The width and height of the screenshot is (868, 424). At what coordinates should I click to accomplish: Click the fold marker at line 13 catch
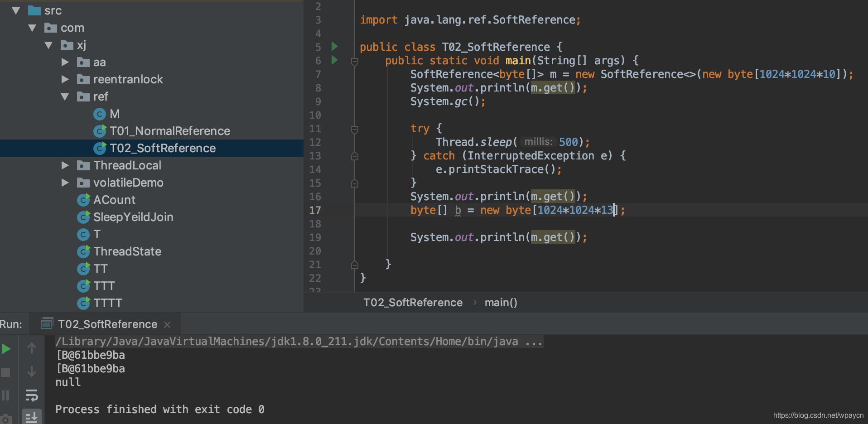point(355,156)
